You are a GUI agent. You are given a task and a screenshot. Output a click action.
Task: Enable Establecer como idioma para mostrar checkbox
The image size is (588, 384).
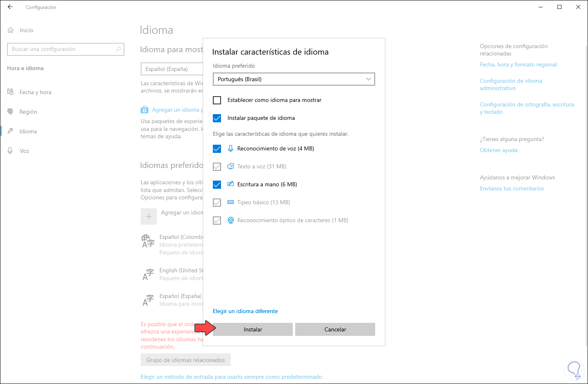click(217, 100)
